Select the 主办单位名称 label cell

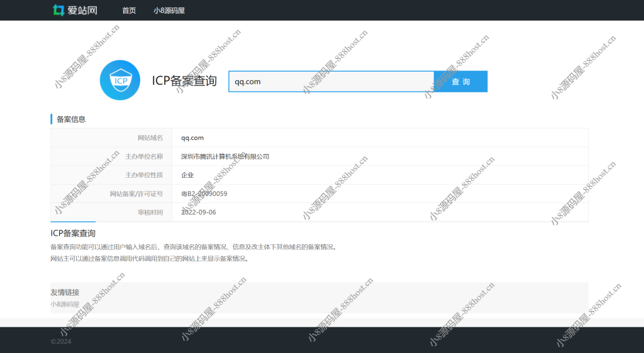pos(111,156)
